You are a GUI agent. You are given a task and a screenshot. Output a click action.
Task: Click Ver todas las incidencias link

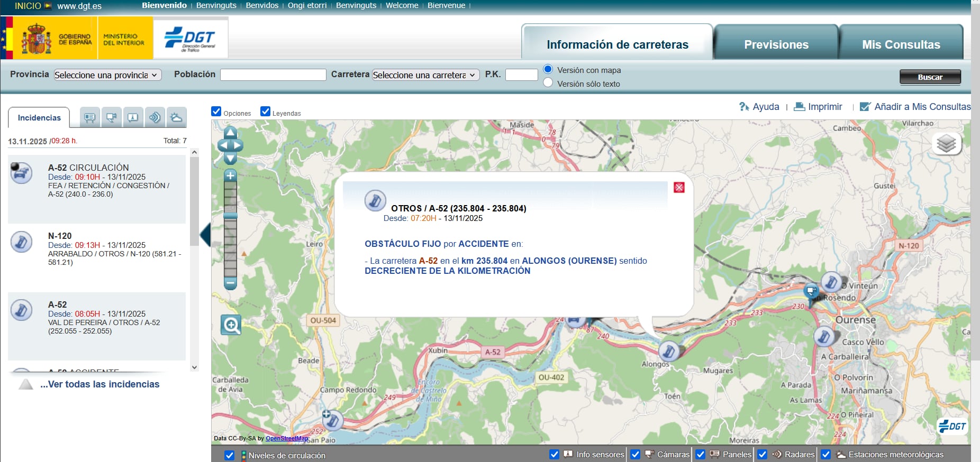pyautogui.click(x=99, y=384)
